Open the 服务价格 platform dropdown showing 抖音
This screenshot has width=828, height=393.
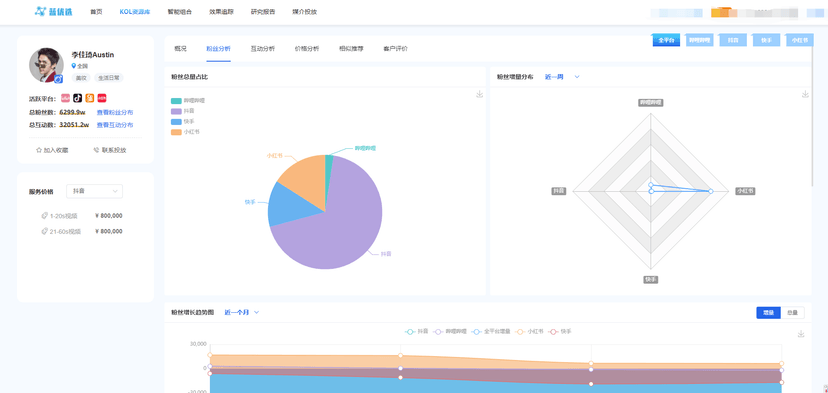[x=95, y=191]
